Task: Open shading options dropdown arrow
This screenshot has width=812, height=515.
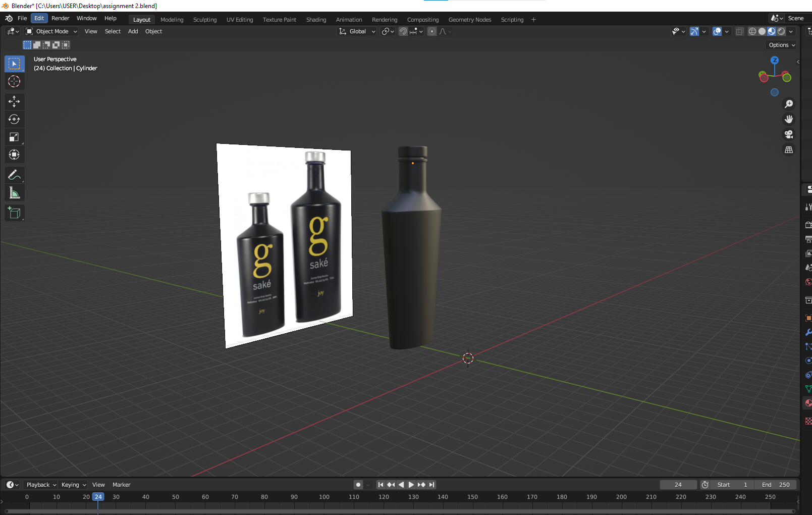Action: tap(791, 31)
